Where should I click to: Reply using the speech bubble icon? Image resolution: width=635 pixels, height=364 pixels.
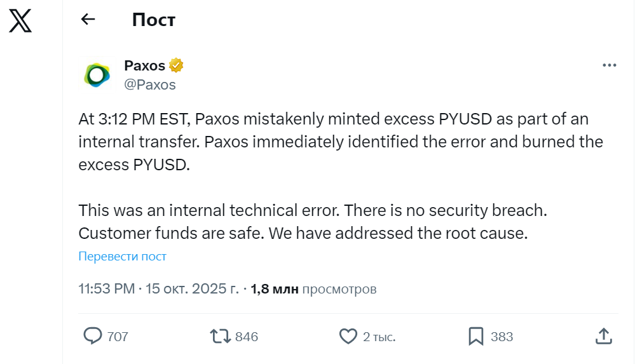[93, 336]
